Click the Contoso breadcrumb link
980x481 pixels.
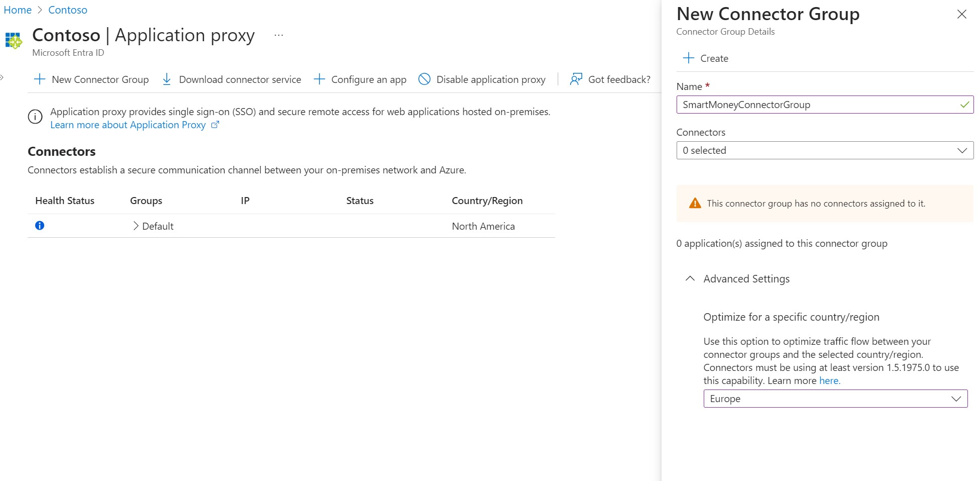pyautogui.click(x=68, y=10)
